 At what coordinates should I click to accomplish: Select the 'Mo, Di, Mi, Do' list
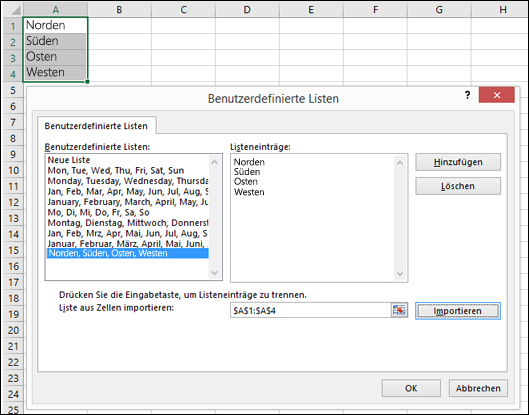[128, 212]
